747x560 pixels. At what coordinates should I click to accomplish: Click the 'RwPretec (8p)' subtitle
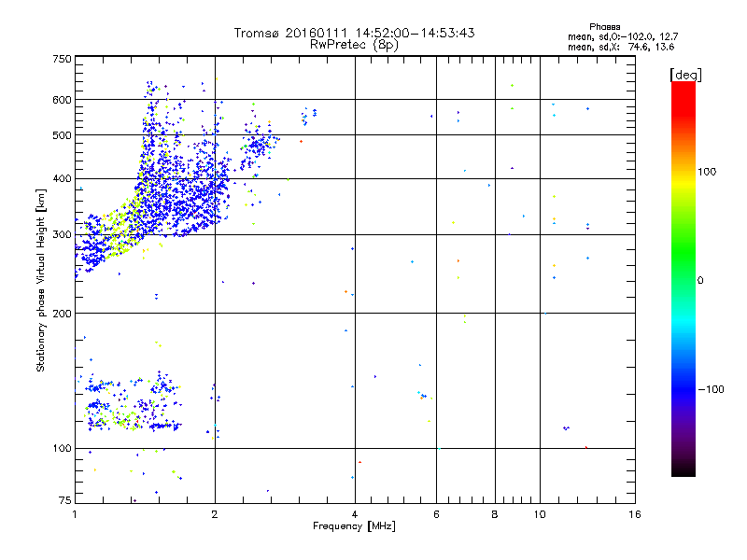(x=354, y=45)
